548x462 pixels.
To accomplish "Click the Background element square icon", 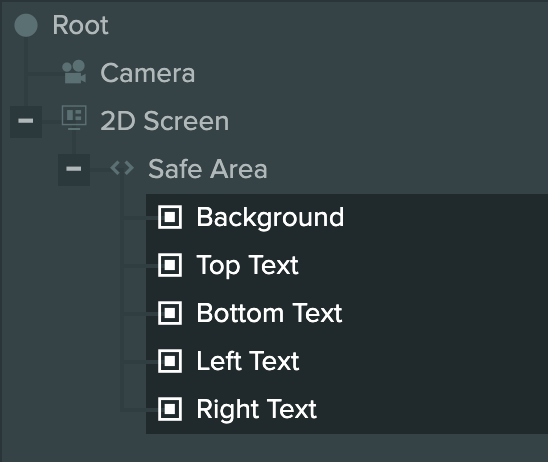I will (170, 217).
